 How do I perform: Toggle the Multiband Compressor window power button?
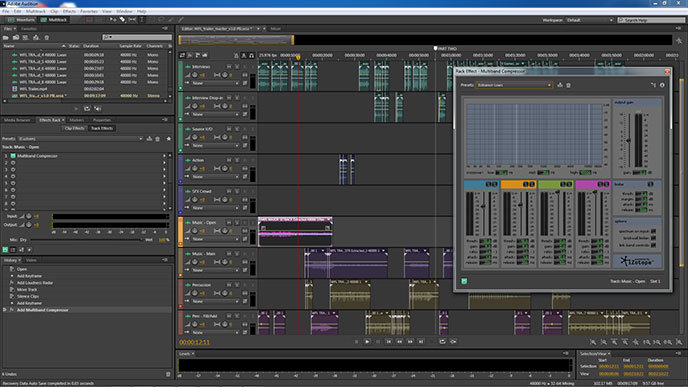(464, 281)
